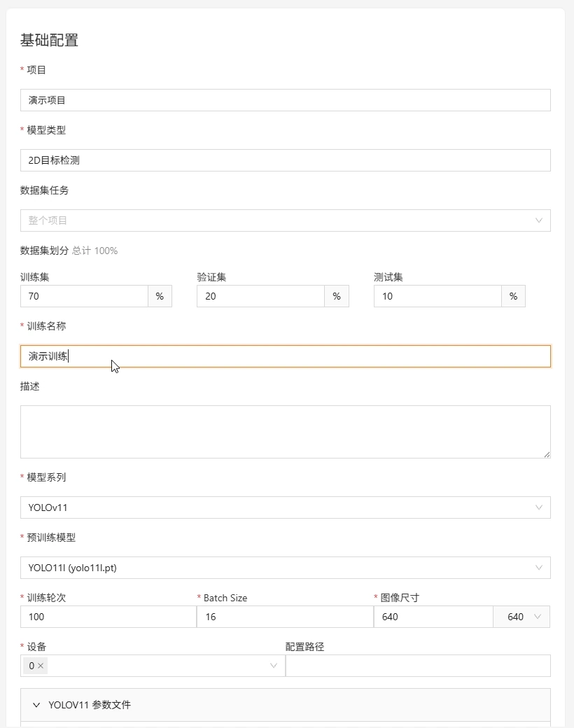
Task: Click the 预训练模型 field label
Action: click(x=51, y=538)
